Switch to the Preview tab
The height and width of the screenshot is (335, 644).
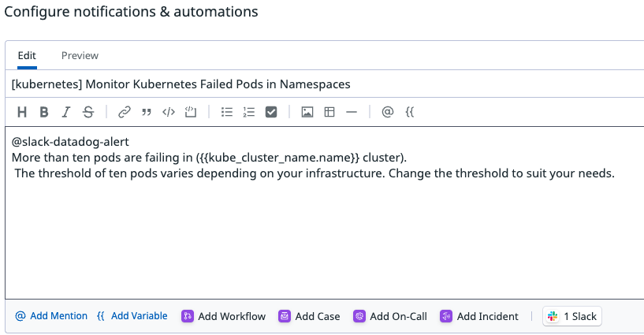80,56
